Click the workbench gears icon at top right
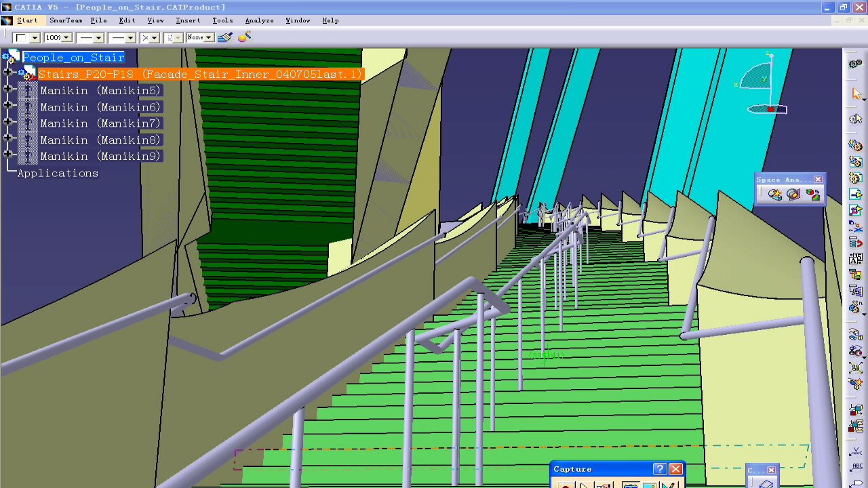This screenshot has height=488, width=868. pyautogui.click(x=856, y=64)
